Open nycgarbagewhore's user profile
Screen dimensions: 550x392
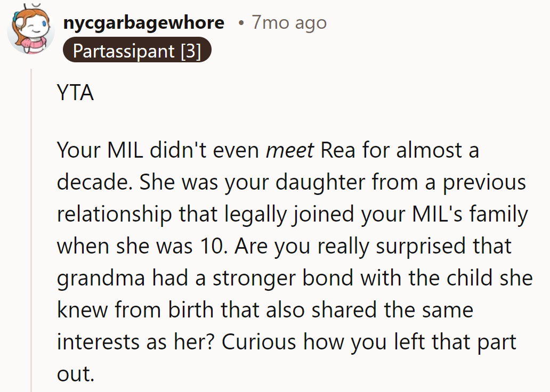143,23
